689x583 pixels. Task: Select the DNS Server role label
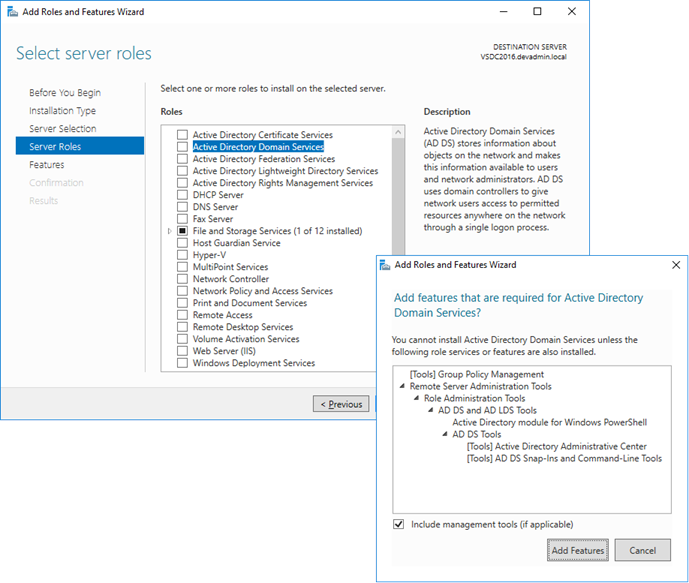pos(215,206)
